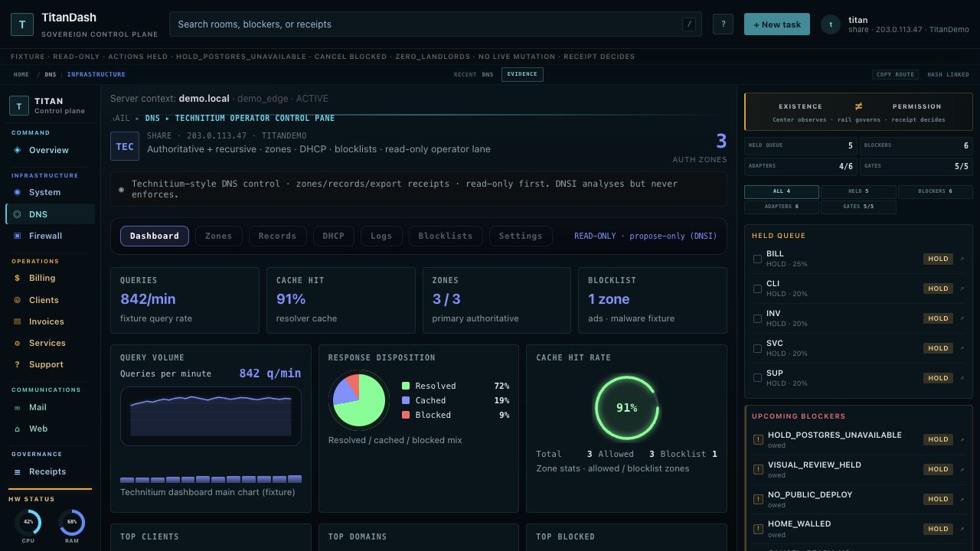Open BILL held item arrow icon
This screenshot has width=980, height=551.
pos(962,259)
